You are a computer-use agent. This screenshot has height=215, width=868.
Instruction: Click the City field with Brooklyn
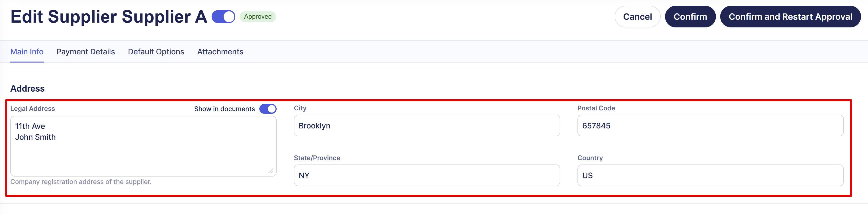point(427,126)
